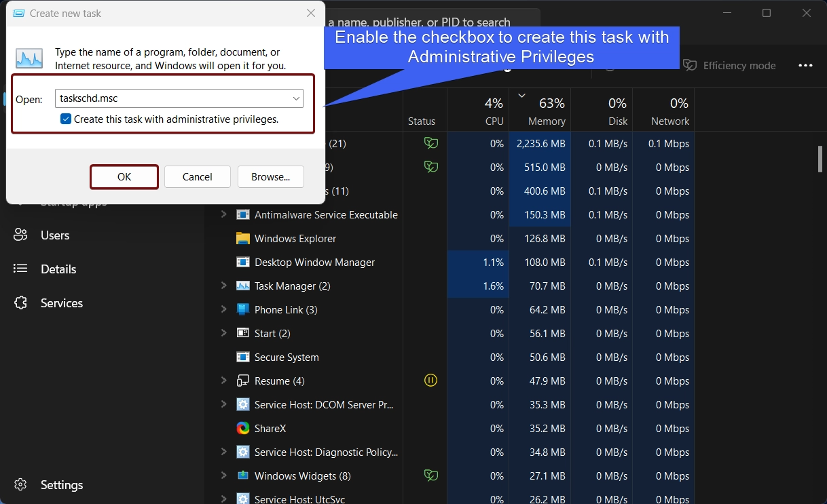
Task: Click efficiency leaf icon on Windows Widgets row
Action: click(x=430, y=476)
